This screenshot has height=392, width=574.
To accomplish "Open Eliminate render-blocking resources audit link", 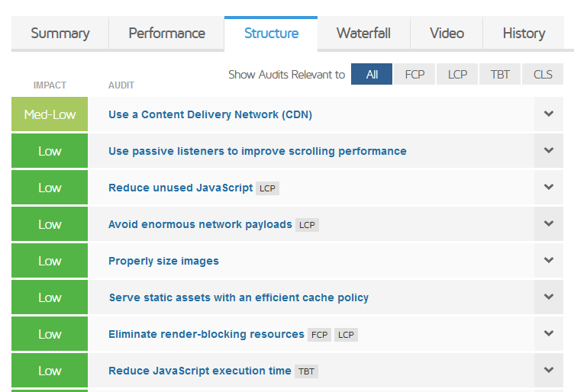I will 206,334.
